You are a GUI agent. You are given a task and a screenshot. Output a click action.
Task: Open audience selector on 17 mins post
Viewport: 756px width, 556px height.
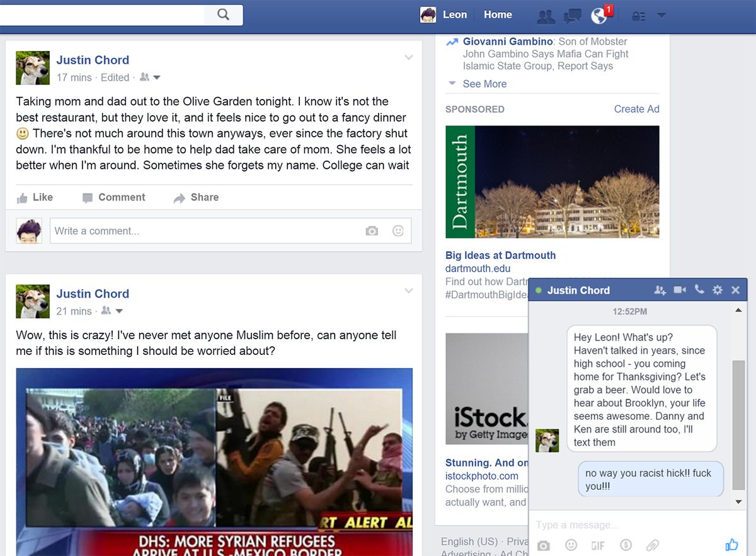pyautogui.click(x=150, y=77)
